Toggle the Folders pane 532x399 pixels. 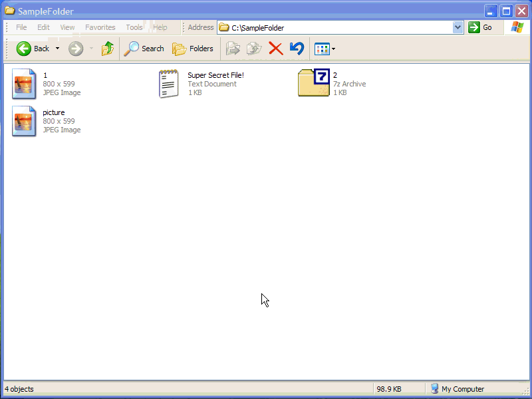coord(193,48)
